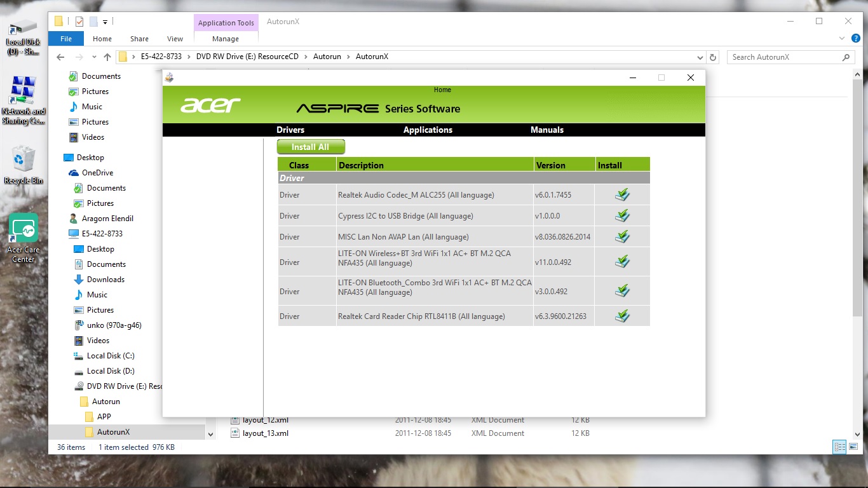The width and height of the screenshot is (868, 488).
Task: Go up one folder level in Explorer
Action: click(107, 57)
